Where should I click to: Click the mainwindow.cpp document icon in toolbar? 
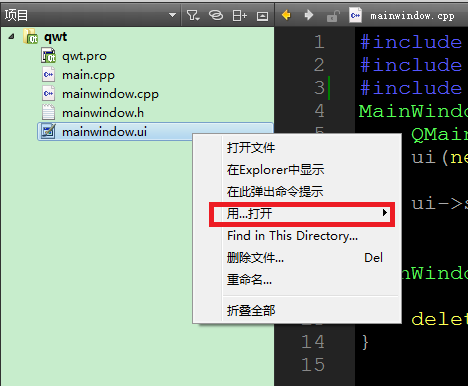tap(355, 15)
